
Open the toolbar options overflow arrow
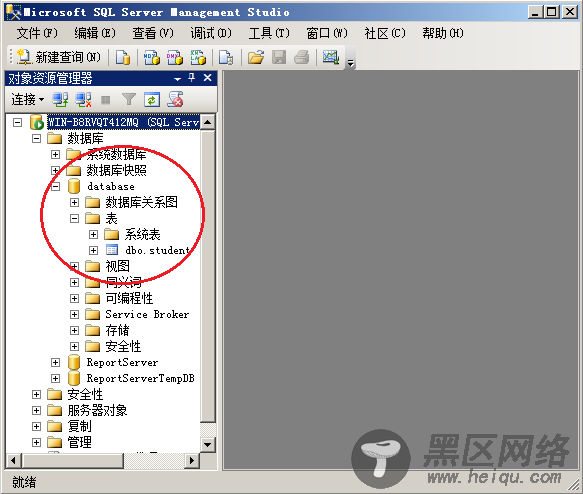coord(351,63)
